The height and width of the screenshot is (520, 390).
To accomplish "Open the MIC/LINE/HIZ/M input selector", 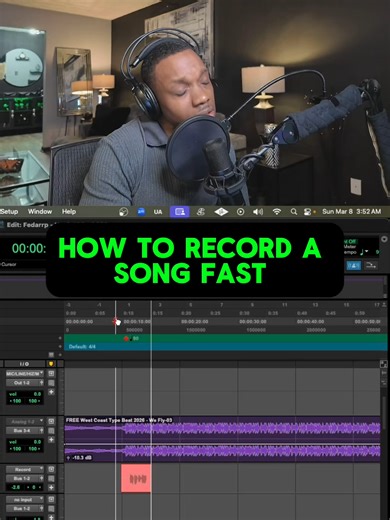I will (25, 374).
